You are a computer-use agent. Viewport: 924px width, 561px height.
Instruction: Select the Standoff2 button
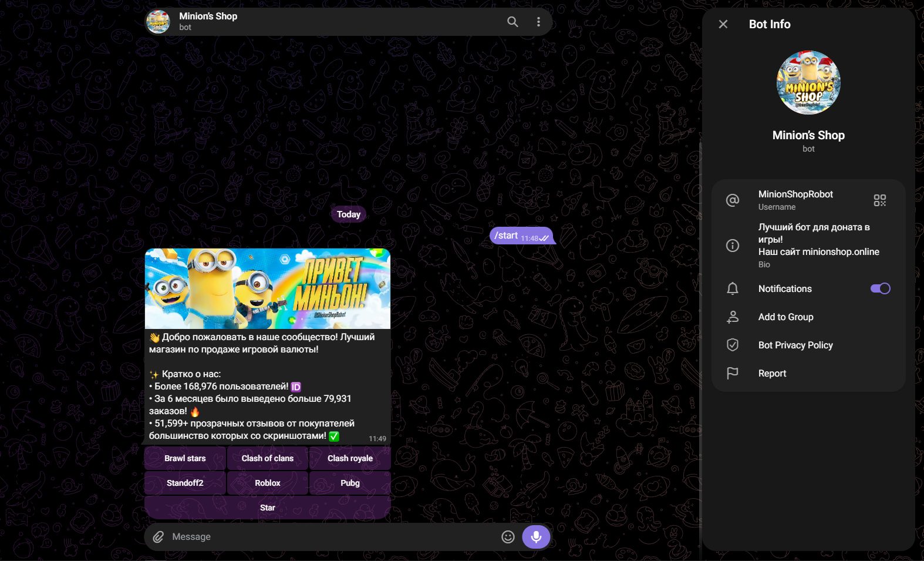pyautogui.click(x=185, y=483)
